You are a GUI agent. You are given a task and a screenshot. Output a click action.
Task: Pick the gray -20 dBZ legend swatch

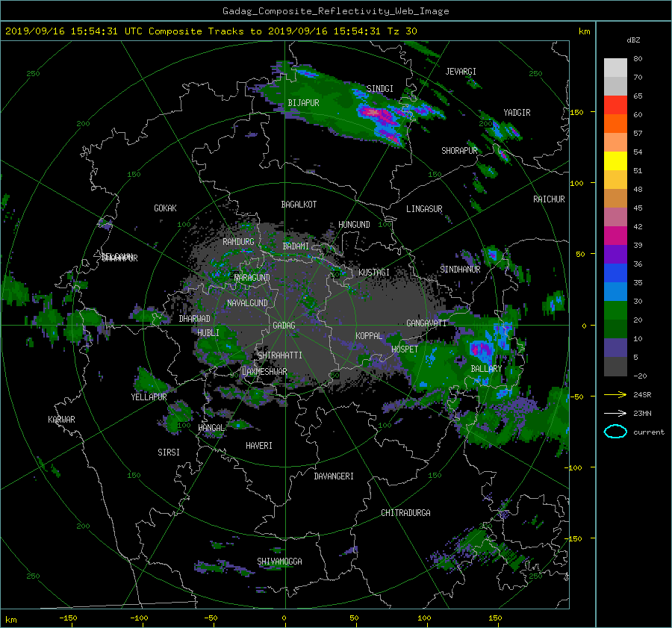click(615, 367)
